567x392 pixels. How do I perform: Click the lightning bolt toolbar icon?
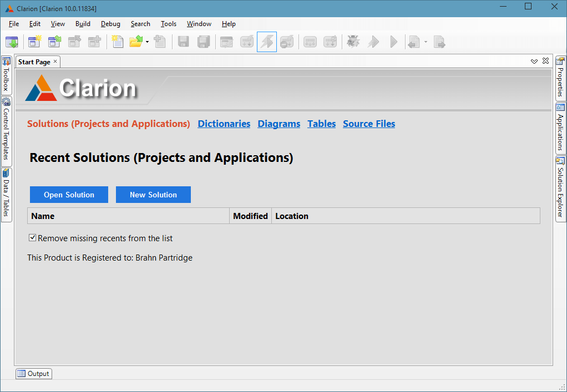267,42
